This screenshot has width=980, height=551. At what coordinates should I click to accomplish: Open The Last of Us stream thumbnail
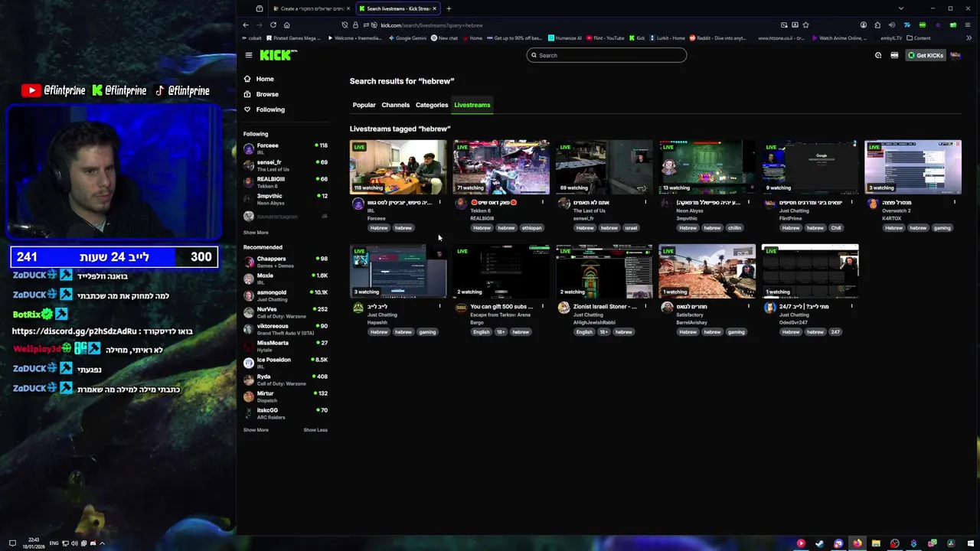[604, 167]
